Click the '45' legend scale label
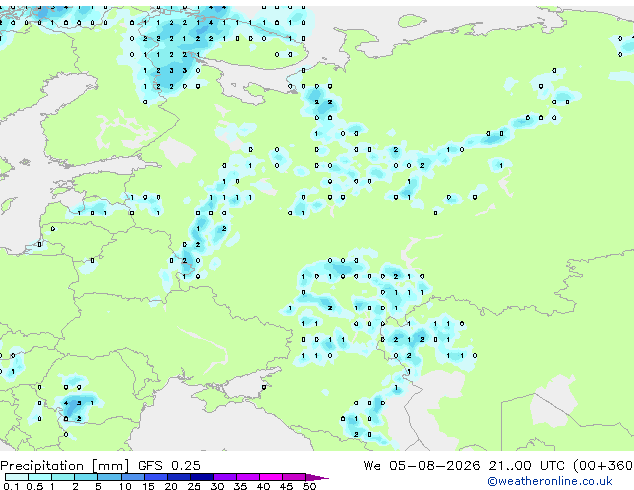Screen dimensions: 634x490 point(287,486)
